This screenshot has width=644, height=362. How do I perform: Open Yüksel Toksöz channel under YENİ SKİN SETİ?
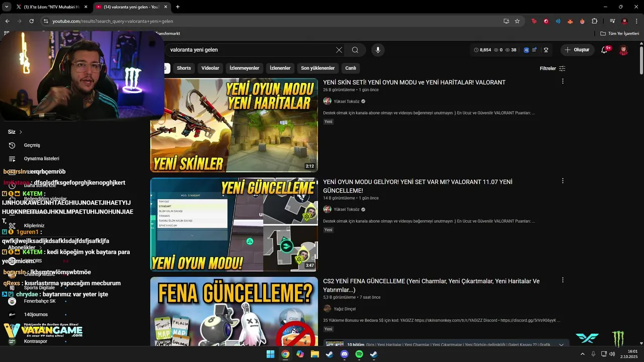tap(347, 101)
